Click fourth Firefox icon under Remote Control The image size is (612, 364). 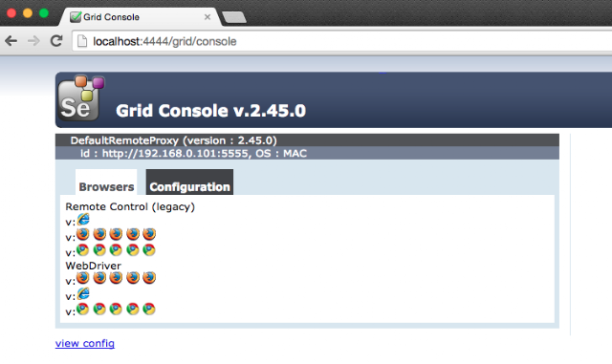133,234
